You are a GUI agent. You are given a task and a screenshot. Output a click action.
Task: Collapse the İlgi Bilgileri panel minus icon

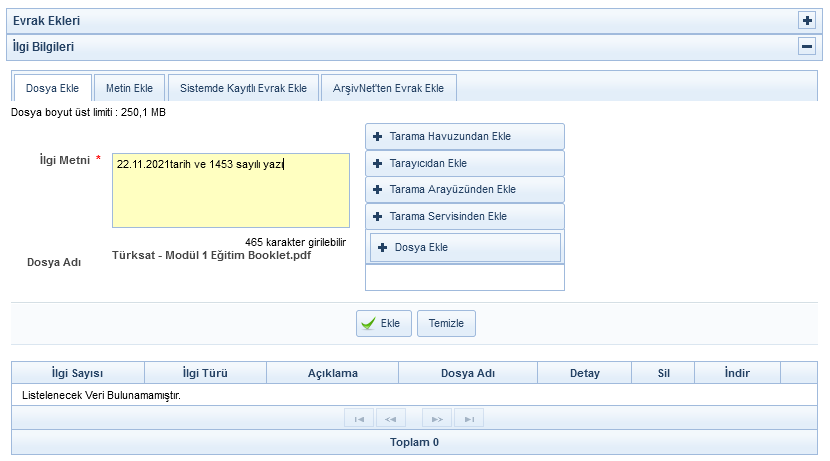[807, 46]
